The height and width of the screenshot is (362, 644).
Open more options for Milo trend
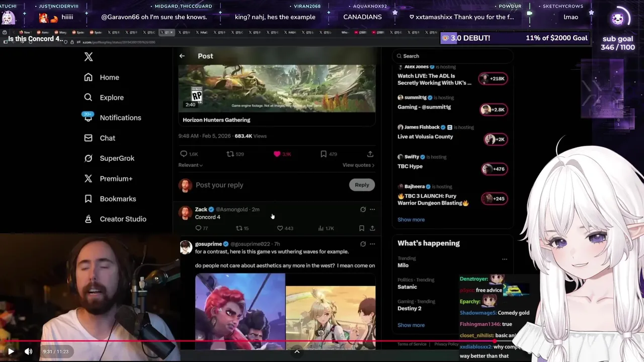click(504, 259)
